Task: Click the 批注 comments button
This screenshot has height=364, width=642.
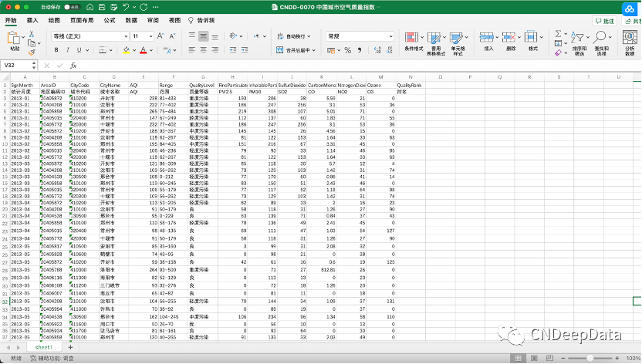Action: [x=605, y=21]
